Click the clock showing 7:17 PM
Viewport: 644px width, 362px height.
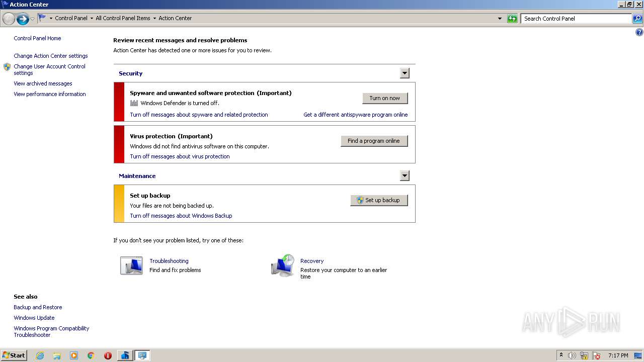618,355
